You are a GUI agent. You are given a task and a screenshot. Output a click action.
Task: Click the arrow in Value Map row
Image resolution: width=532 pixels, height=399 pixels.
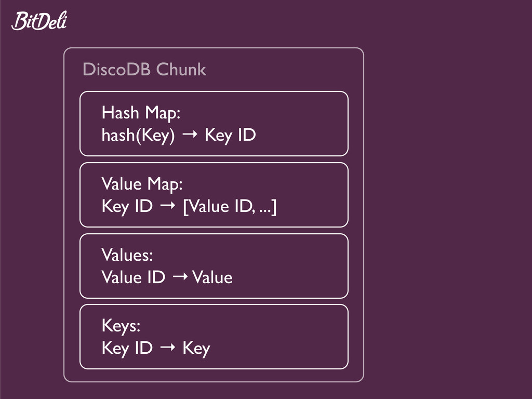[x=168, y=205]
